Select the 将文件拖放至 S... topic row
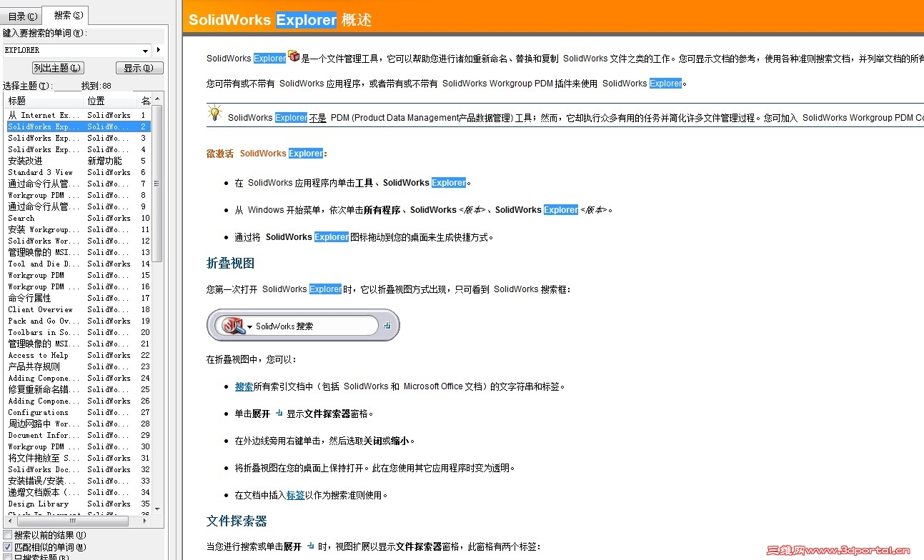This screenshot has height=560, width=924. (x=79, y=458)
